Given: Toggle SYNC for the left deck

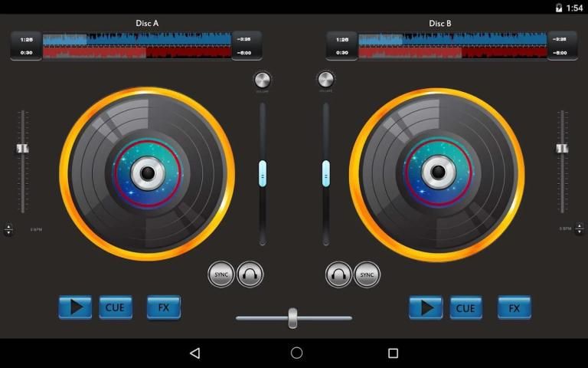Looking at the screenshot, I should (221, 274).
